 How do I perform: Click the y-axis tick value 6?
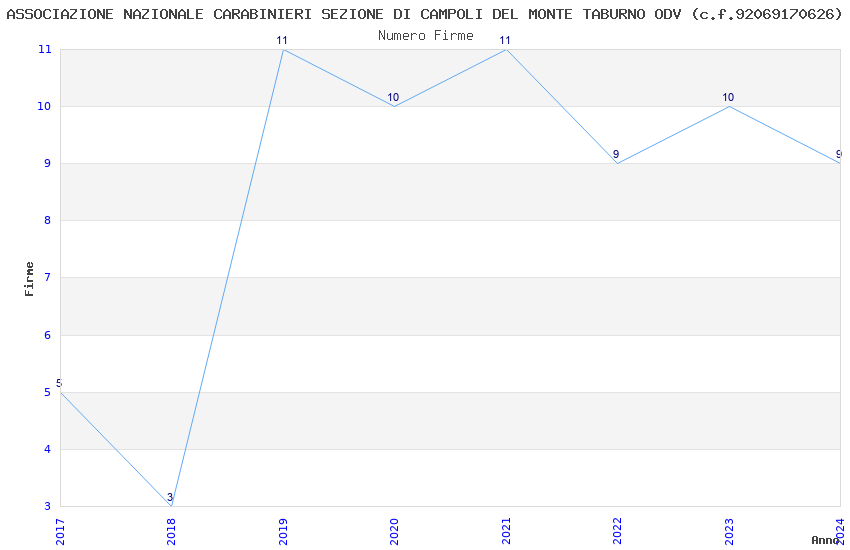[48, 335]
